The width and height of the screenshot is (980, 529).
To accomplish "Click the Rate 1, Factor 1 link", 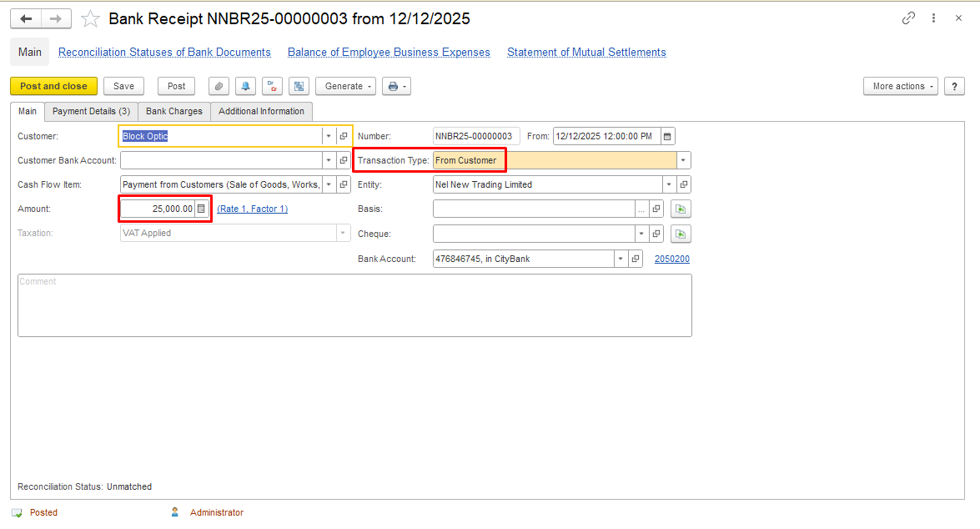I will (253, 209).
